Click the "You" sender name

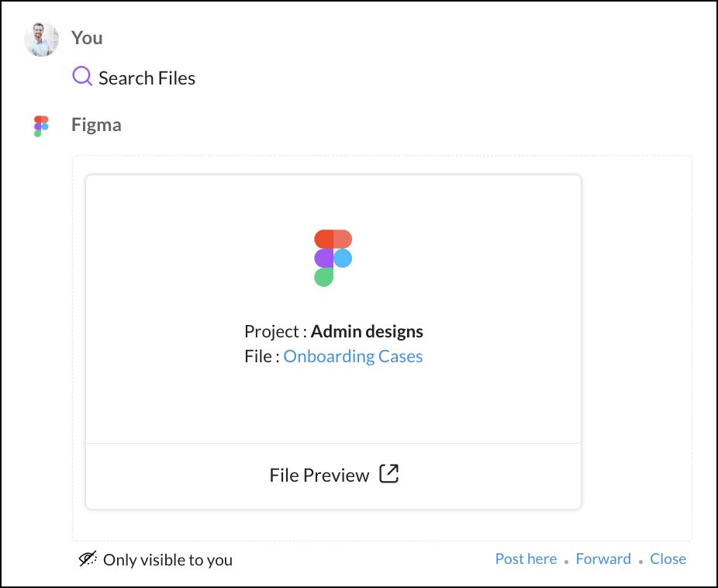pos(87,38)
